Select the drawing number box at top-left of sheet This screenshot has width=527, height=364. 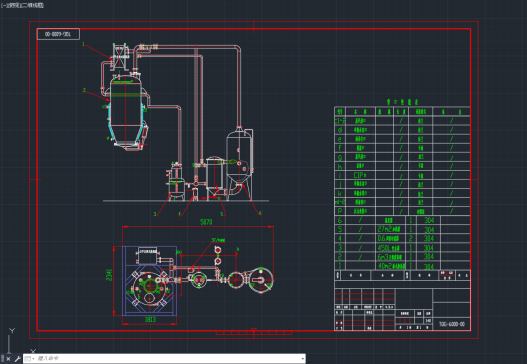58,34
